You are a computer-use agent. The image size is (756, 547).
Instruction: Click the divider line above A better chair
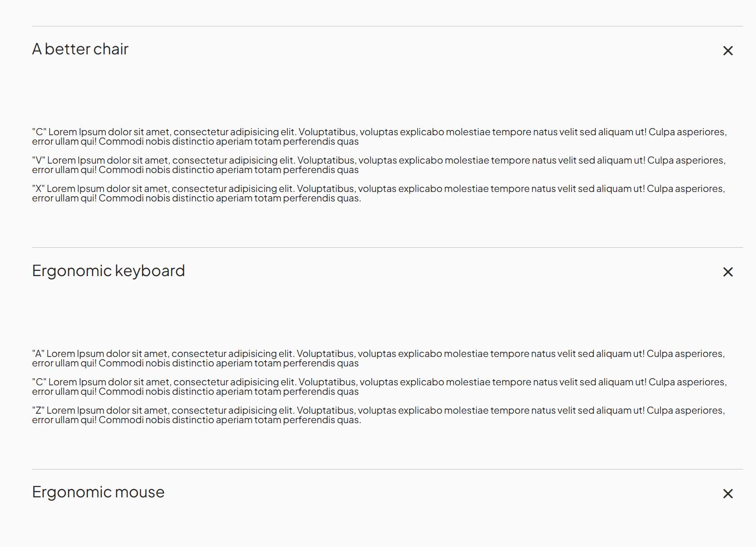387,26
